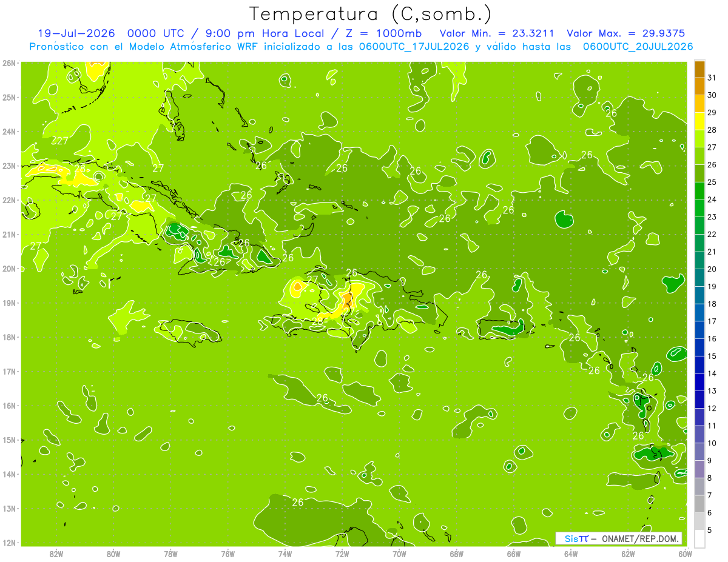
Task: Select the dark blue swatch between 12 and 13
Action: (699, 400)
